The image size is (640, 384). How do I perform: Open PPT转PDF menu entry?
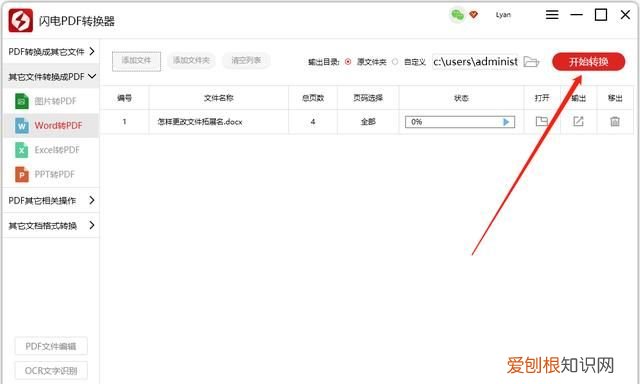coord(51,175)
